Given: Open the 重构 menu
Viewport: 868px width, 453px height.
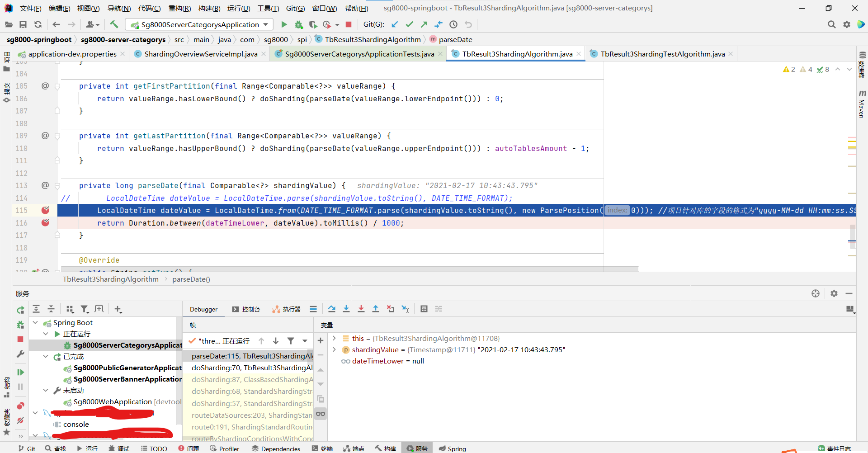Looking at the screenshot, I should point(180,8).
